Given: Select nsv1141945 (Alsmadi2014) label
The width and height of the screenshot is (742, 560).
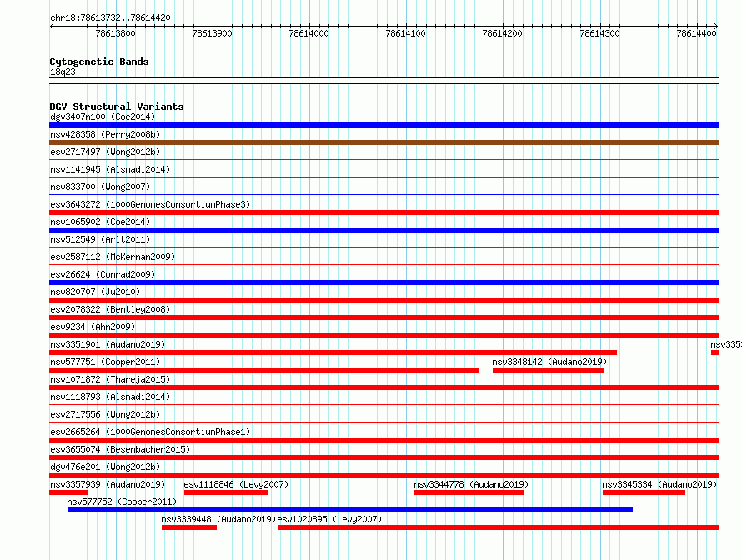Looking at the screenshot, I should coord(110,169).
